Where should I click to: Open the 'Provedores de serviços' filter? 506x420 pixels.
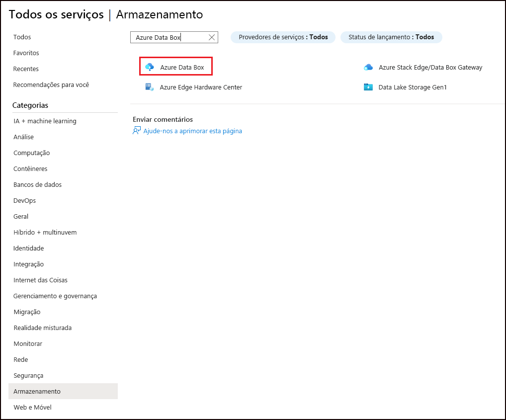click(282, 37)
